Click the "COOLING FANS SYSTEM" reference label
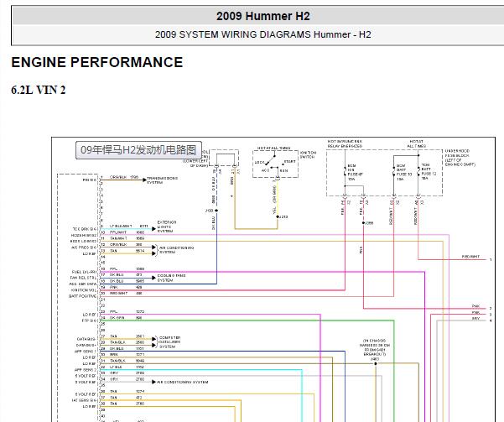The image size is (504, 422). (x=171, y=278)
